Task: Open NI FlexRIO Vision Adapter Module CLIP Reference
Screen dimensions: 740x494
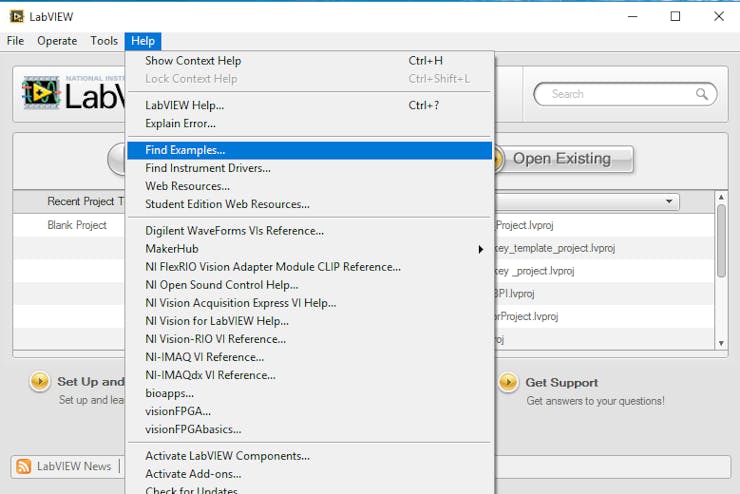Action: pyautogui.click(x=309, y=267)
